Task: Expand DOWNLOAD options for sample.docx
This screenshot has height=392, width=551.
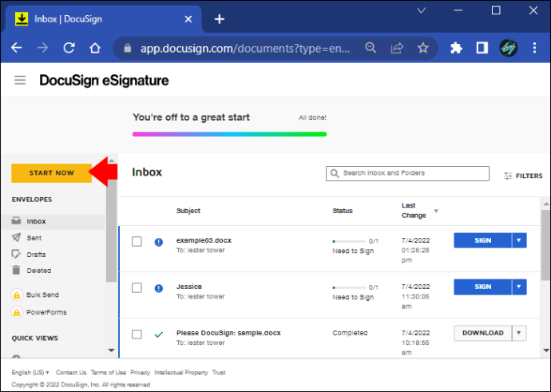Action: (519, 333)
